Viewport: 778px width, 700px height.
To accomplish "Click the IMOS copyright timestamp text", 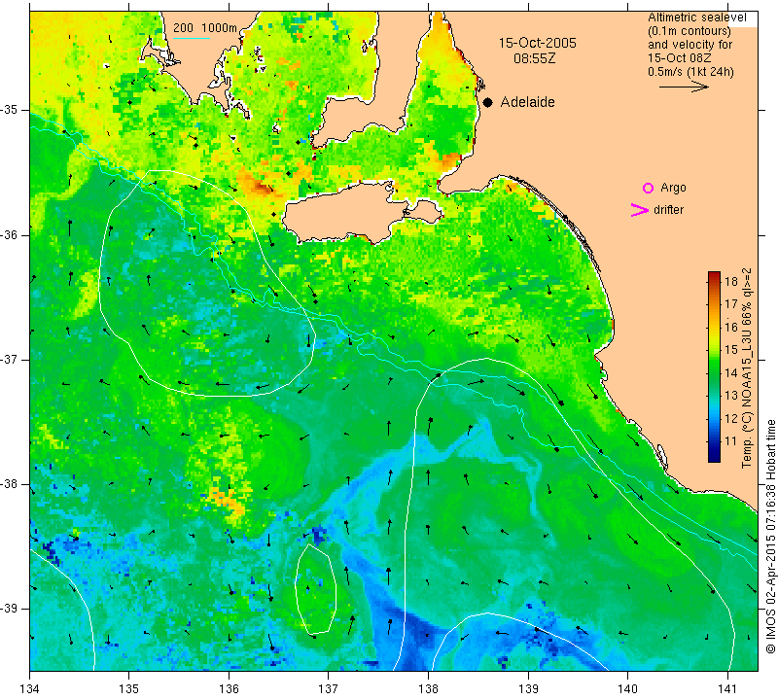I will click(770, 537).
